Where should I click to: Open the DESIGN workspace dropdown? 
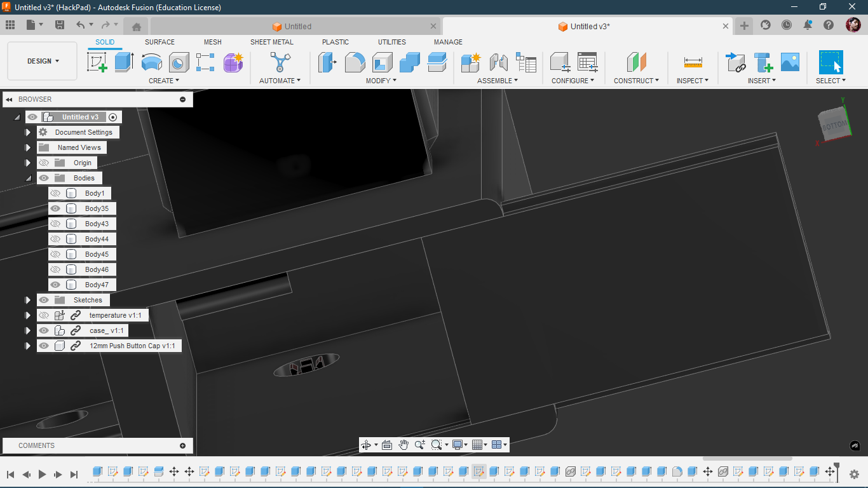(43, 61)
